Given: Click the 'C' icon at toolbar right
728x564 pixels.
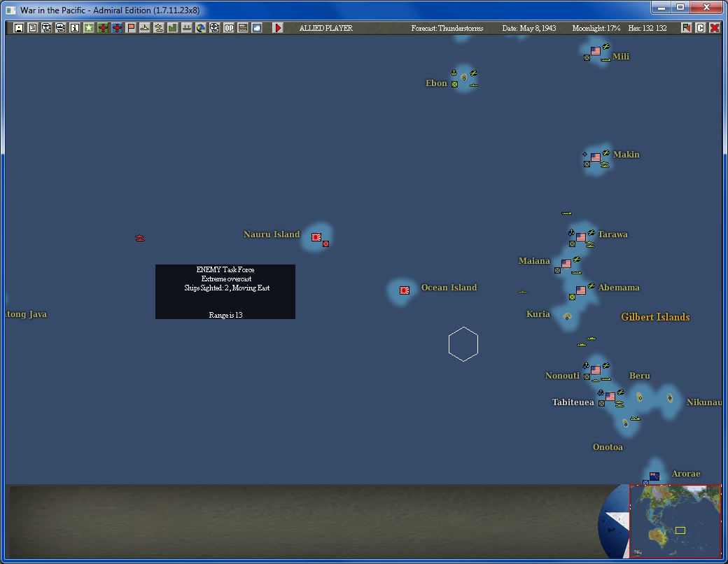Looking at the screenshot, I should 700,28.
